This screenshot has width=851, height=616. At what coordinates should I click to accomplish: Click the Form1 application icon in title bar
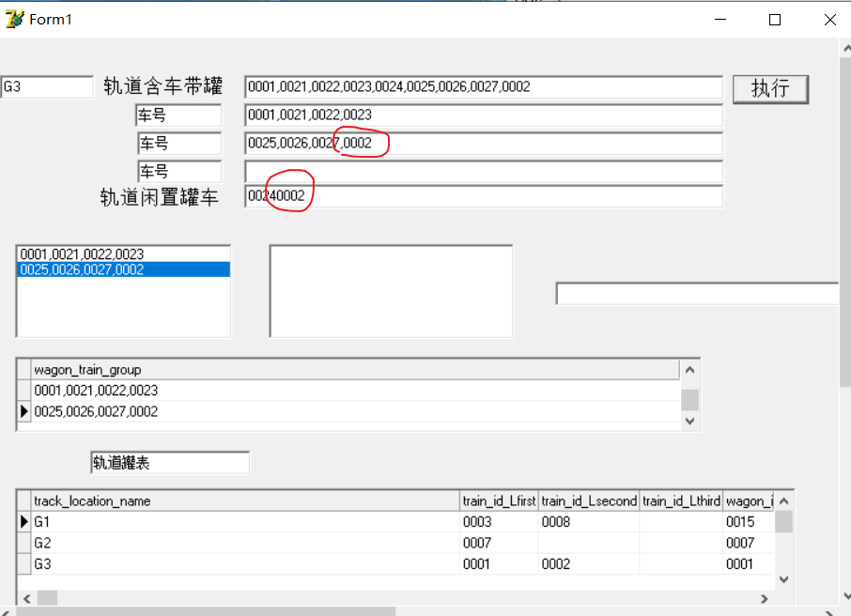click(x=15, y=19)
